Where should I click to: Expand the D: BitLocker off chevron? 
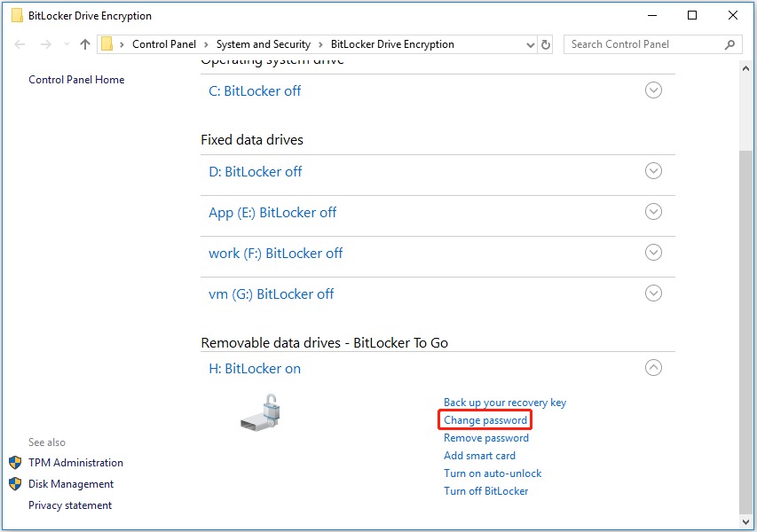point(653,171)
